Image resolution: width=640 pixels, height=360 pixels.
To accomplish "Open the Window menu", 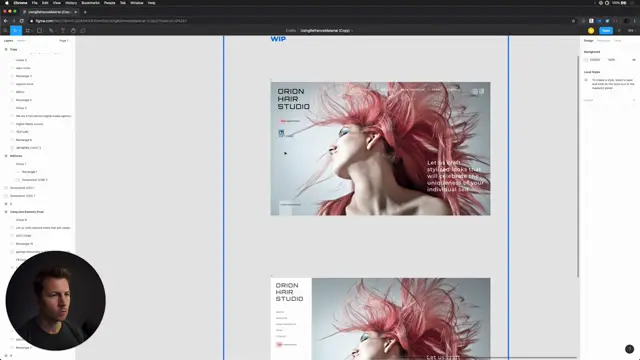I will [x=137, y=3].
